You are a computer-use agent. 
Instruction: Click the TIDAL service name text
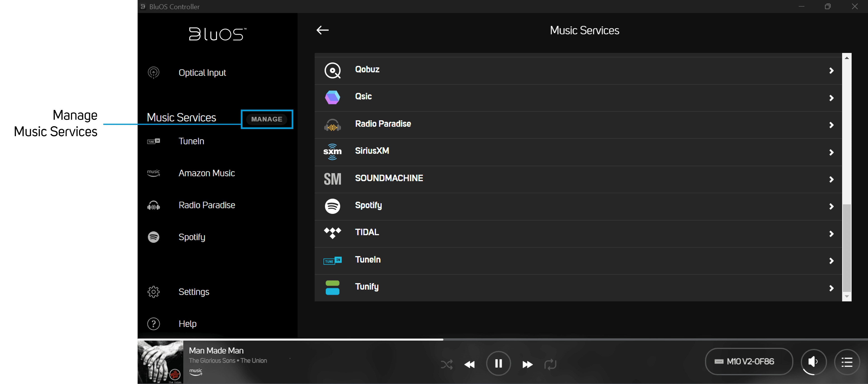[367, 232]
